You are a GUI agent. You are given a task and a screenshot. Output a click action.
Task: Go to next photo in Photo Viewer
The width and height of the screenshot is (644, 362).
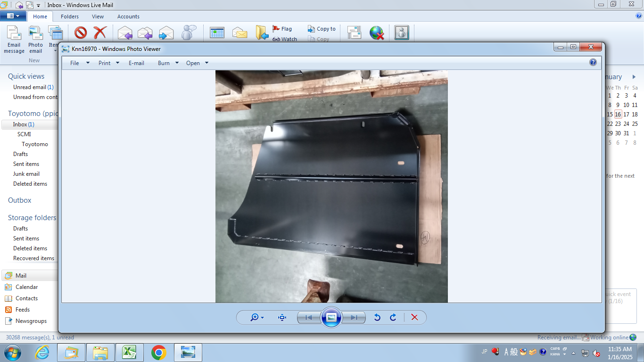point(354,318)
